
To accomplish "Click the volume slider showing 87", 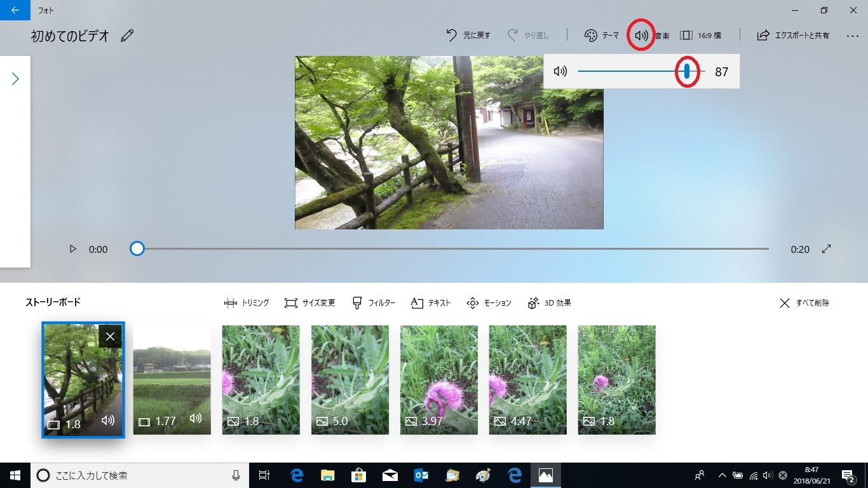I will click(x=687, y=72).
